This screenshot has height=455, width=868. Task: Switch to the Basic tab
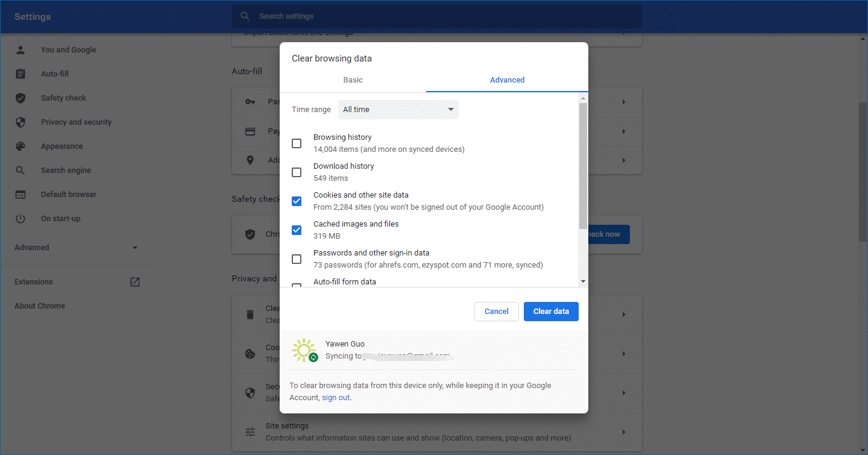353,80
